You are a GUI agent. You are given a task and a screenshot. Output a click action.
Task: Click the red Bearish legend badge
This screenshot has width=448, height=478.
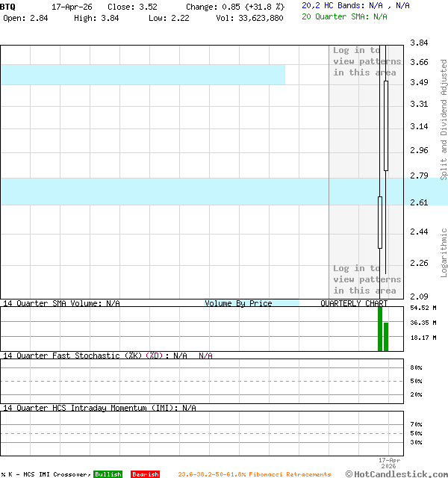[x=145, y=474]
